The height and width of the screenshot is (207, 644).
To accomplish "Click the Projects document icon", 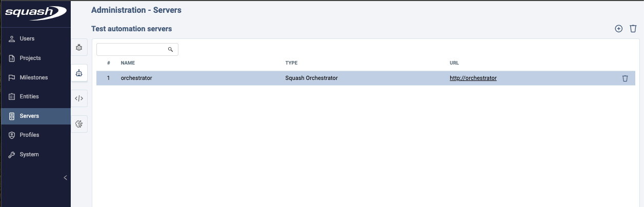I will [12, 58].
